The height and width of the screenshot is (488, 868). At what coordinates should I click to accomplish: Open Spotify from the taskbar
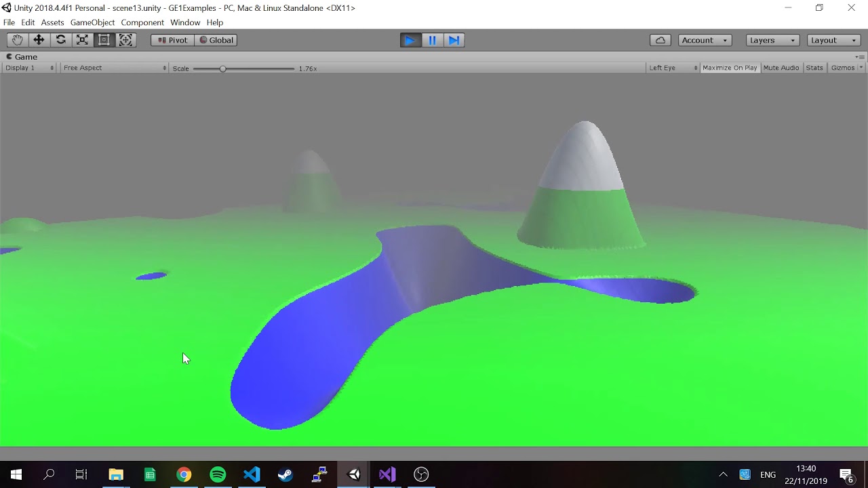(218, 474)
